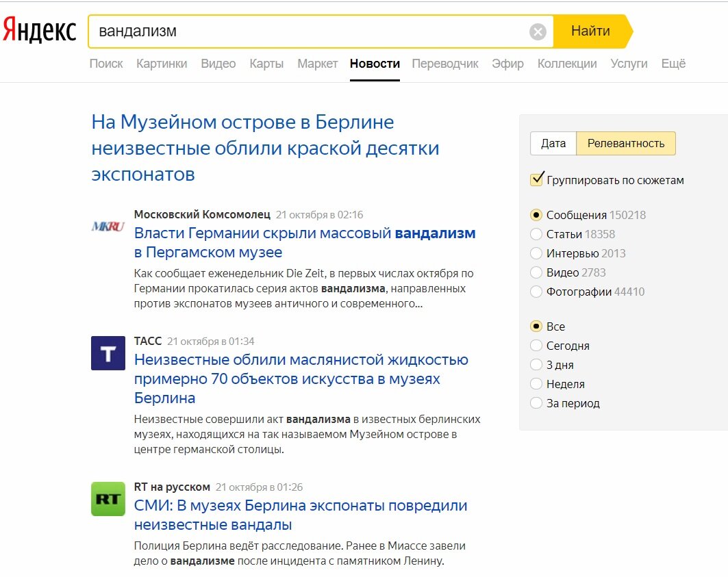Click the ТАСС source name
Viewport: 728px width, 577px height.
coord(148,341)
